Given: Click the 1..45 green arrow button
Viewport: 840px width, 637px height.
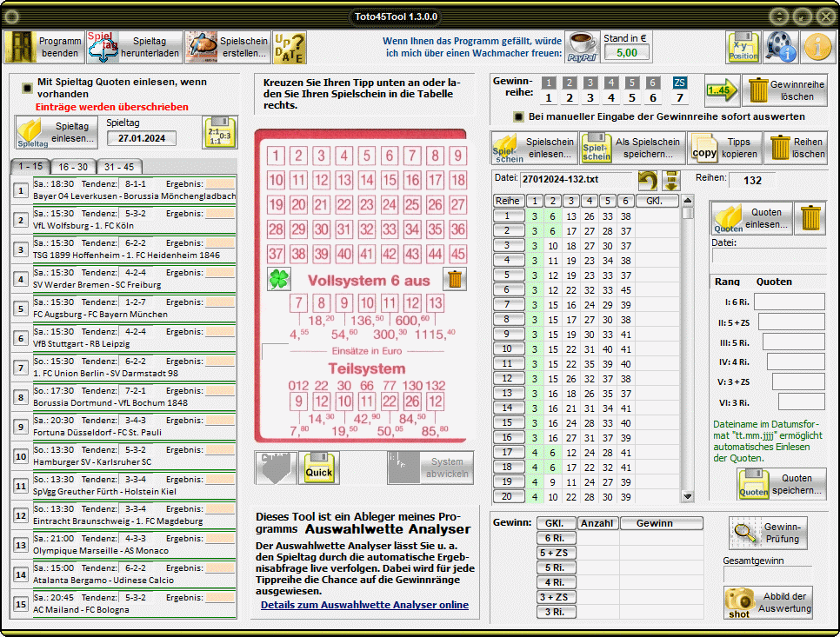Looking at the screenshot, I should pos(722,90).
